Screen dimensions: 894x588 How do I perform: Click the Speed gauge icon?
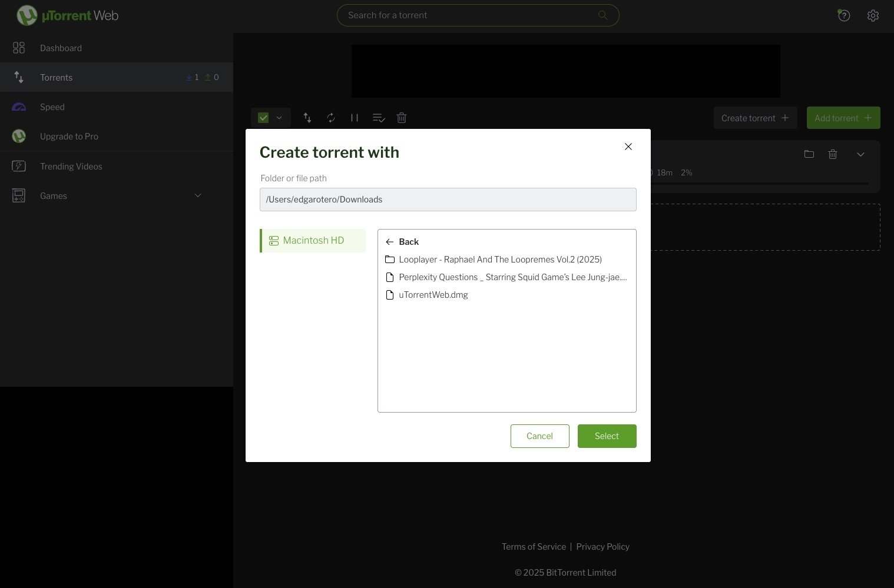click(x=19, y=107)
